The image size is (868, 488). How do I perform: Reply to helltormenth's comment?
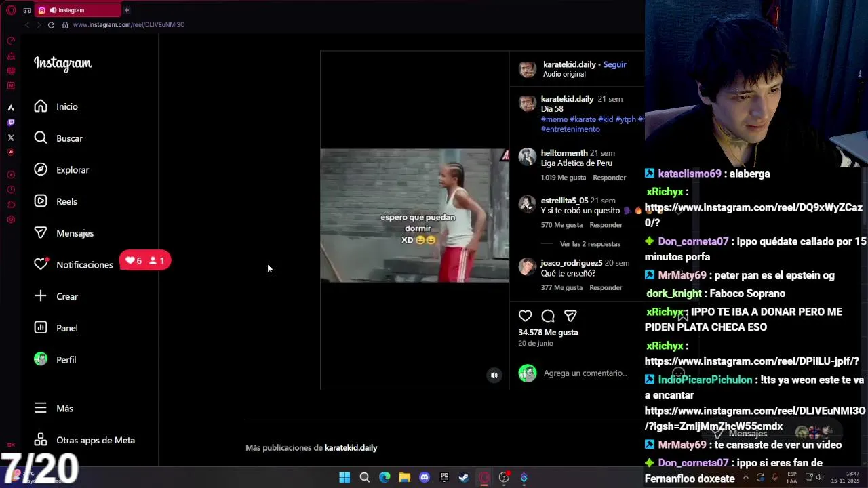click(609, 178)
